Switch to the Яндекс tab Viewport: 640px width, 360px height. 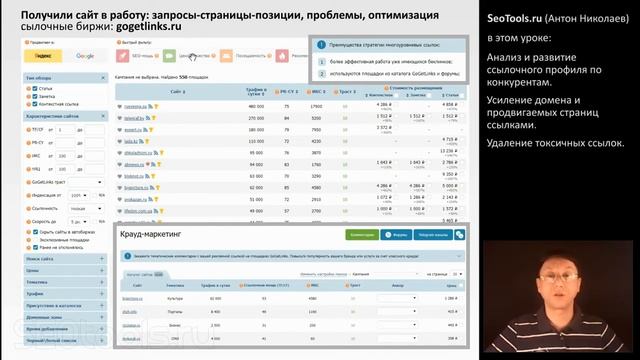[43, 56]
